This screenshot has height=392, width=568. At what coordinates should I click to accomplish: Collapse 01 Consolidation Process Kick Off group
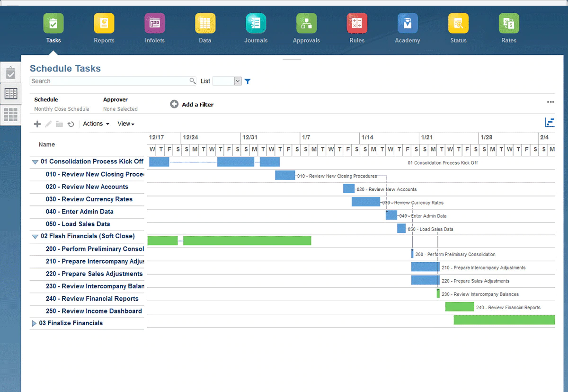click(x=35, y=162)
